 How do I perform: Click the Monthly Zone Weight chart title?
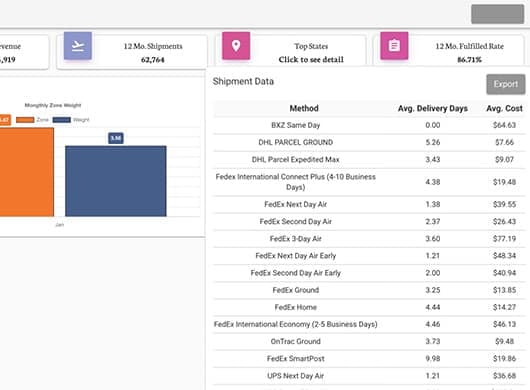coord(53,105)
